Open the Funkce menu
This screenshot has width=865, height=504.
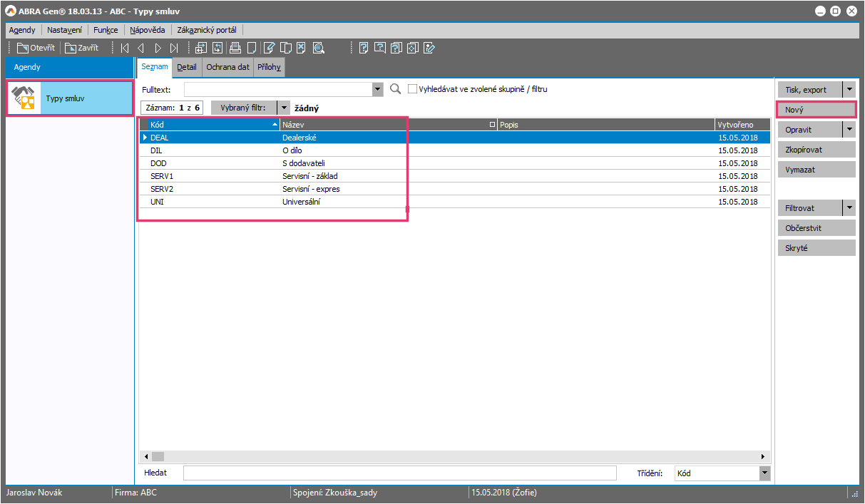106,30
